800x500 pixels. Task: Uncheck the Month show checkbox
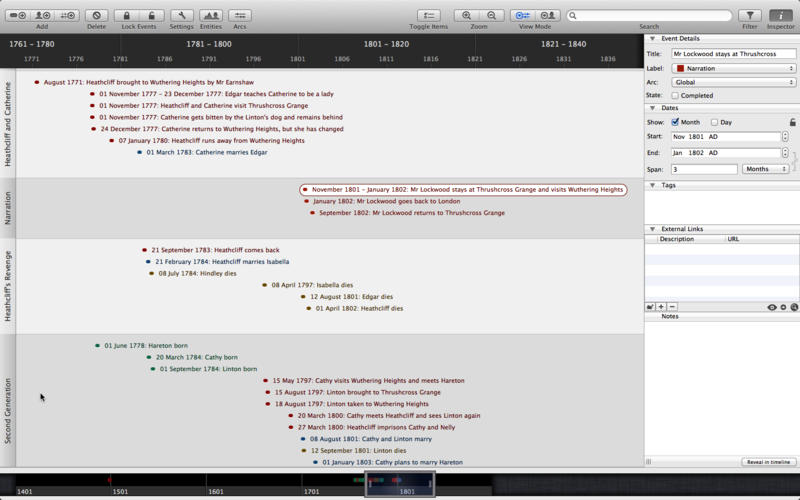tap(675, 122)
